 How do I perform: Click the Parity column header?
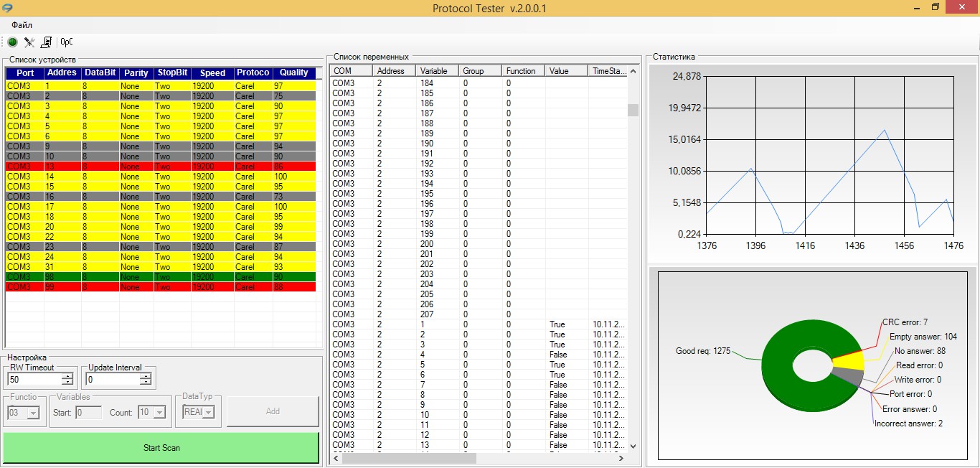tap(136, 72)
